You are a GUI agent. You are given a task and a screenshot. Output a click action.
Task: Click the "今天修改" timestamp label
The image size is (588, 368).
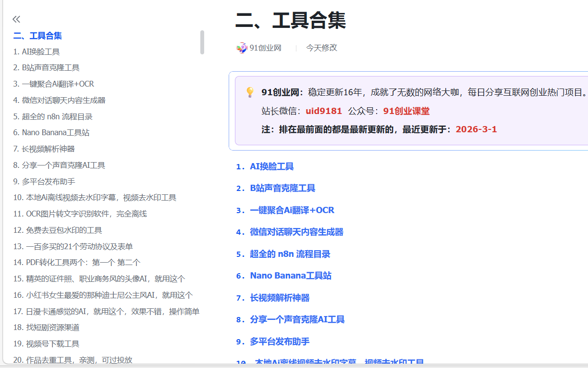(322, 48)
